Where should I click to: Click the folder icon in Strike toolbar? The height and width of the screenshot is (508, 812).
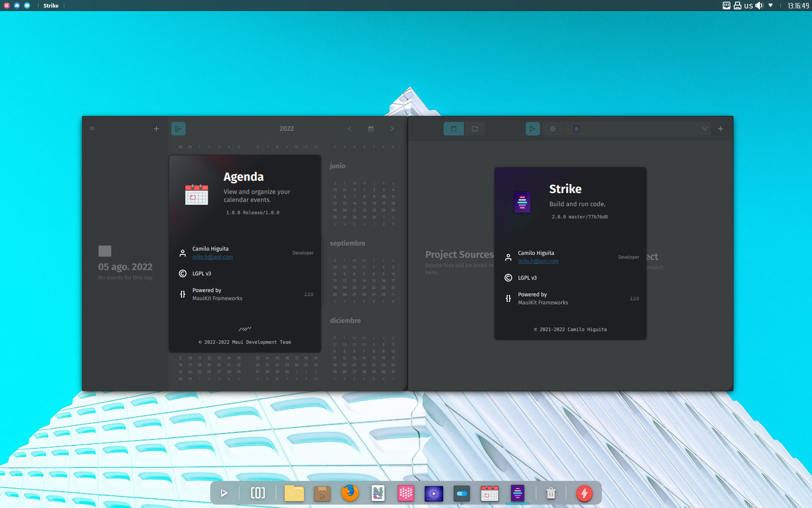point(475,128)
